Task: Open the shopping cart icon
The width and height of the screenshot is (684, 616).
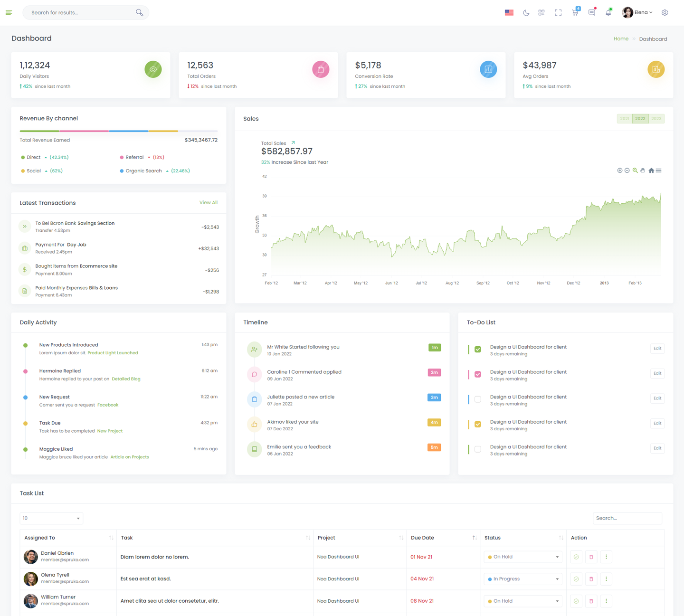Action: pos(575,13)
